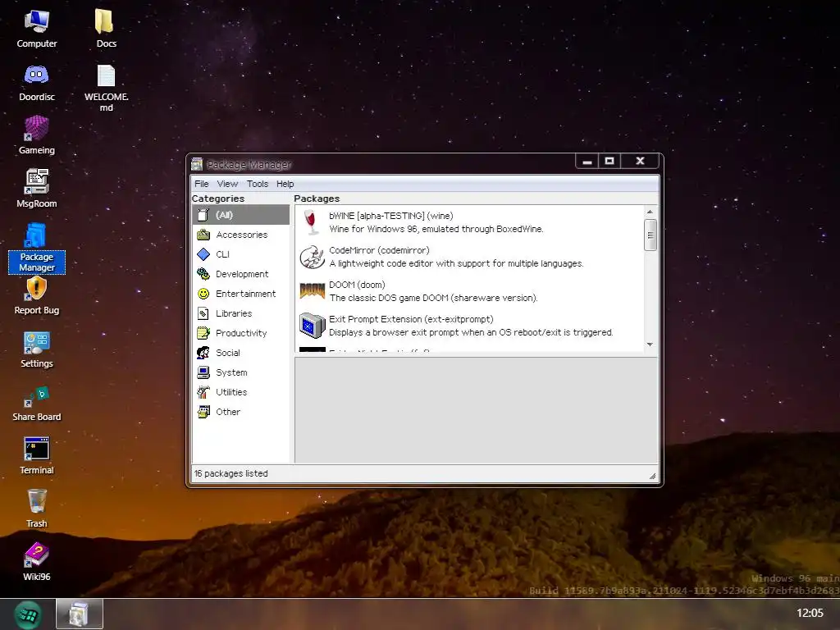Open the Help menu
The image size is (840, 630).
[285, 184]
